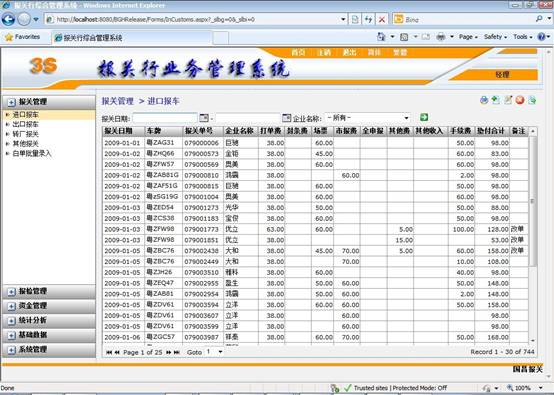Click the 报关日期 end date input field
Viewport: 554px width, 395px height.
coord(248,118)
